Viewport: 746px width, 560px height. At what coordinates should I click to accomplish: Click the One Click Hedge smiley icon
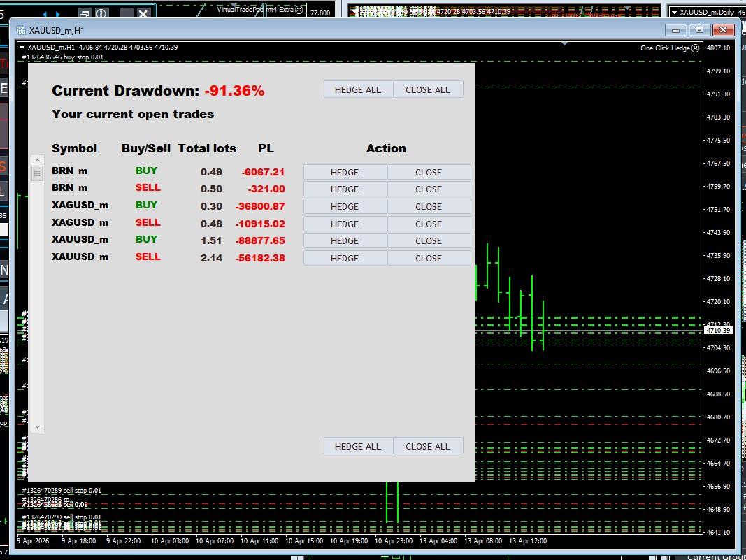point(695,48)
